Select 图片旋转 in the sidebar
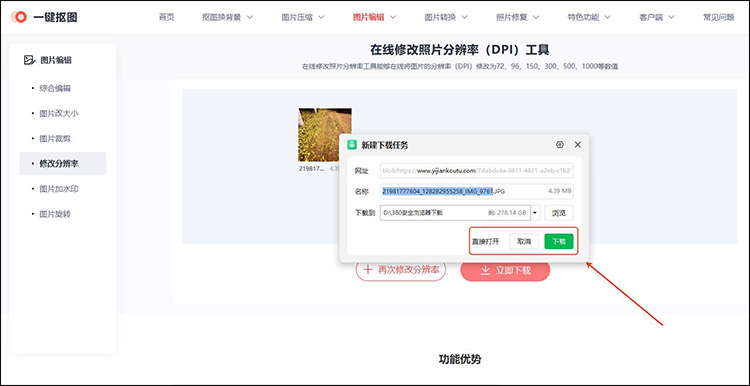This screenshot has width=750, height=386. [55, 214]
